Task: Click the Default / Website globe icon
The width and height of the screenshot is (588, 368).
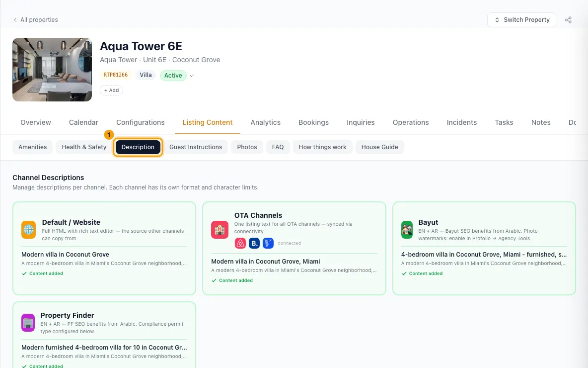Action: (x=28, y=230)
